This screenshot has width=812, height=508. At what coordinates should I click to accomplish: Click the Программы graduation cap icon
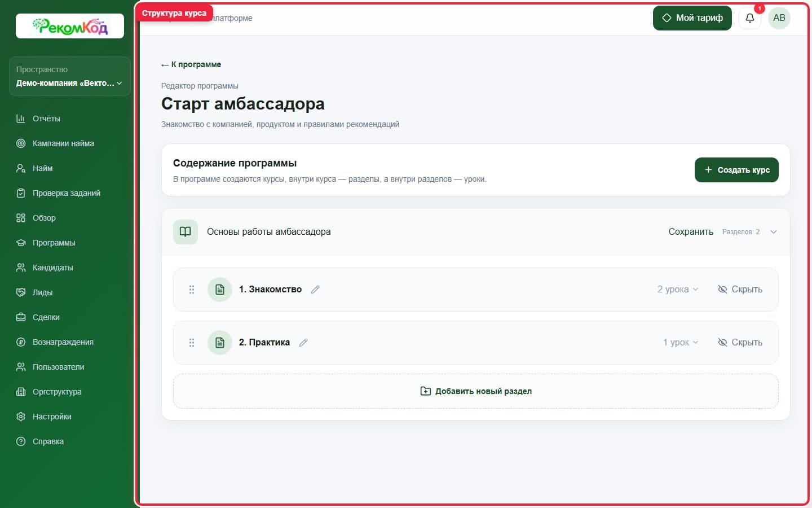(21, 243)
